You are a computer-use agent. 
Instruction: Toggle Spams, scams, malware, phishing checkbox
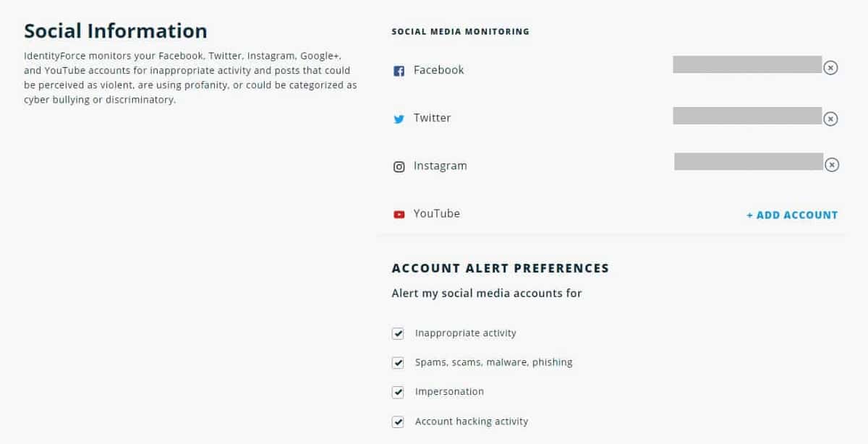click(398, 363)
